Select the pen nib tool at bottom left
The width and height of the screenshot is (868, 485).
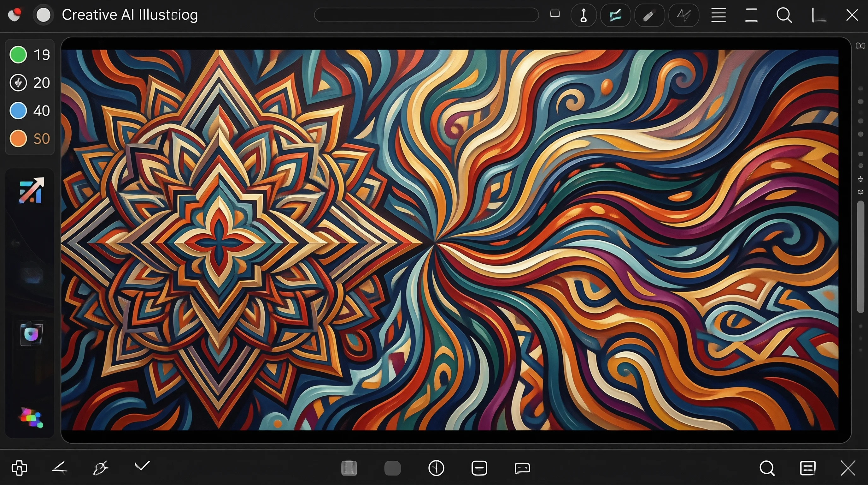pyautogui.click(x=100, y=468)
